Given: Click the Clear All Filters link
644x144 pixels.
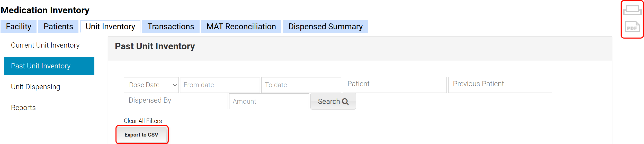Looking at the screenshot, I should [x=143, y=121].
